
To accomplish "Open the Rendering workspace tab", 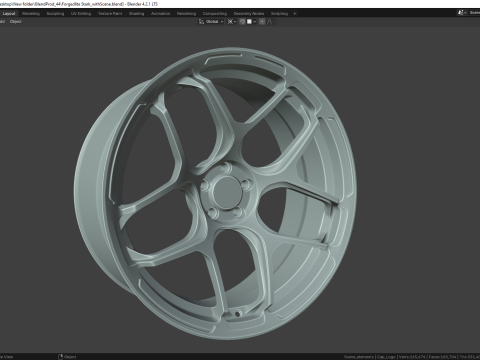I will pos(186,14).
